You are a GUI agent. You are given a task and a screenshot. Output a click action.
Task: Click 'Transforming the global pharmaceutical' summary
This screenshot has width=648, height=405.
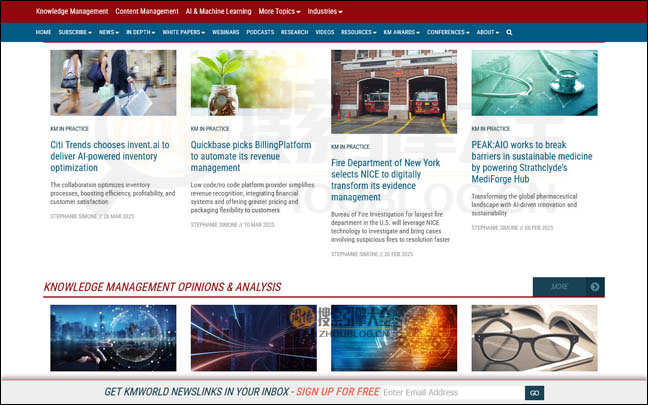524,205
